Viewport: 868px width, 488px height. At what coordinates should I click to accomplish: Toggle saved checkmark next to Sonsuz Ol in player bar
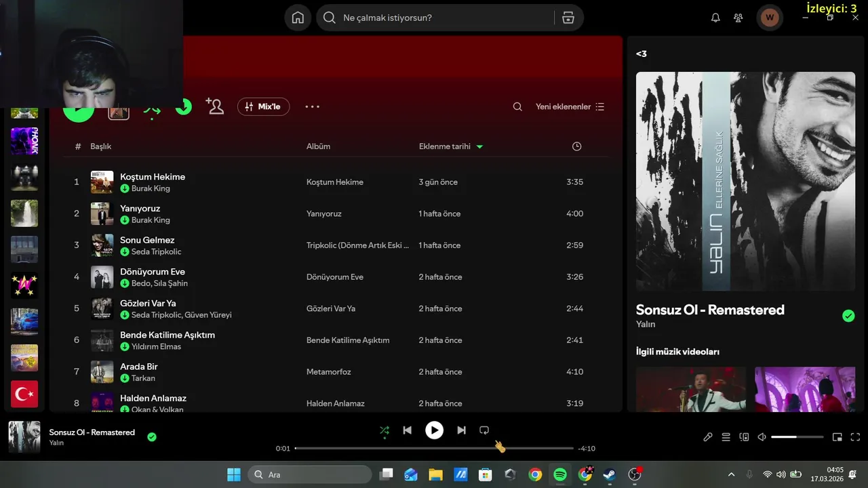[152, 437]
